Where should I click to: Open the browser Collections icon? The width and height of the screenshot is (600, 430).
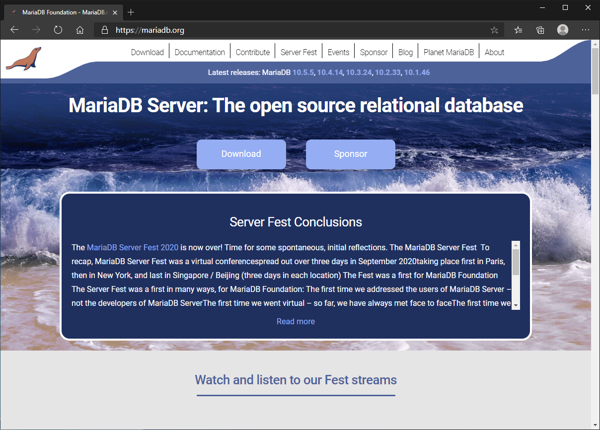pyautogui.click(x=540, y=30)
